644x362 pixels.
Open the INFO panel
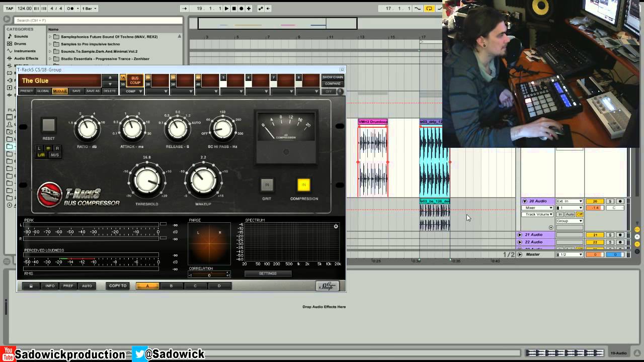pyautogui.click(x=50, y=286)
